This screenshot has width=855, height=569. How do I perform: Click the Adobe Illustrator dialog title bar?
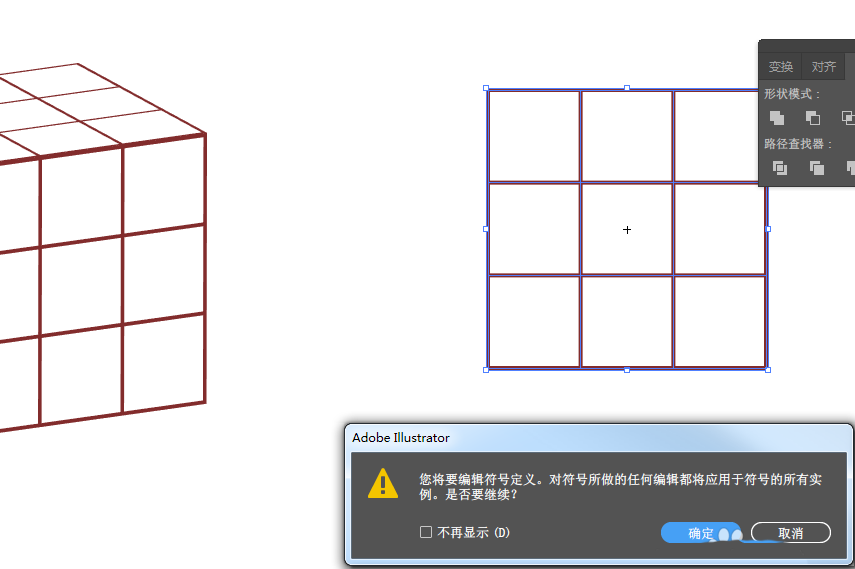pyautogui.click(x=599, y=438)
